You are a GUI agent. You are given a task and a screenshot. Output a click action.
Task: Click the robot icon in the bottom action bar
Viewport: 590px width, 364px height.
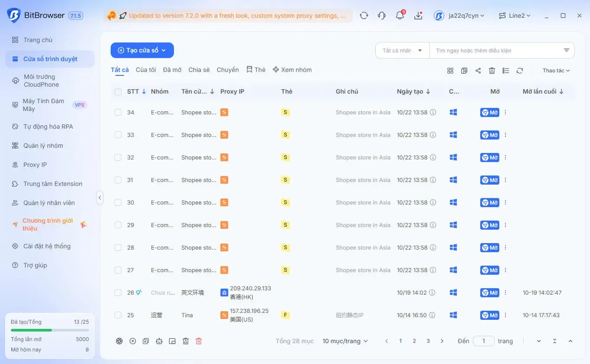point(159,341)
